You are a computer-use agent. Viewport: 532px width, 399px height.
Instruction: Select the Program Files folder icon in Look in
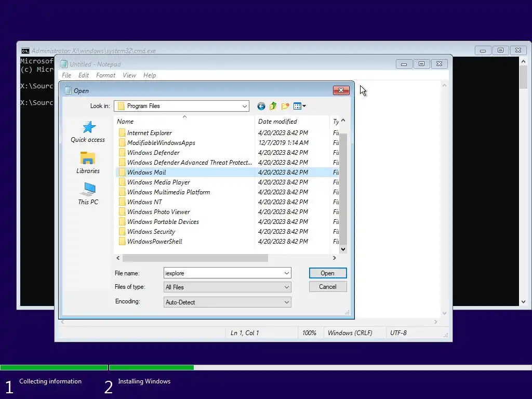[121, 106]
